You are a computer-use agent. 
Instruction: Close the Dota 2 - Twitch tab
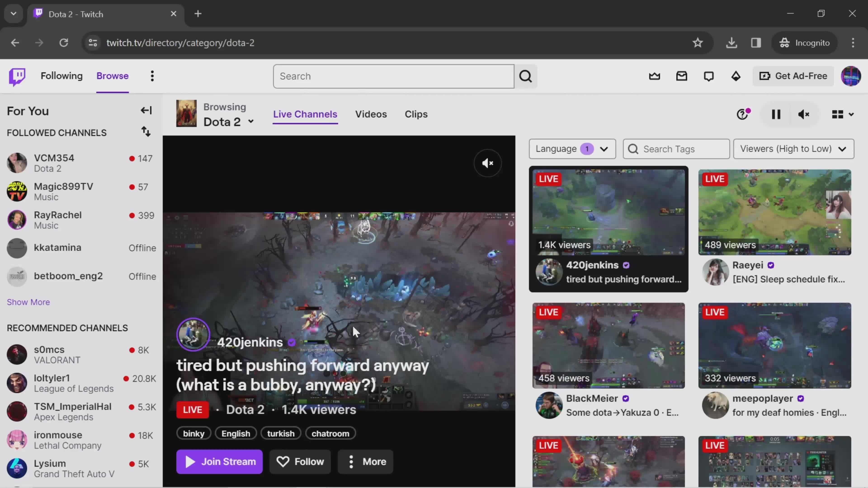(x=174, y=14)
